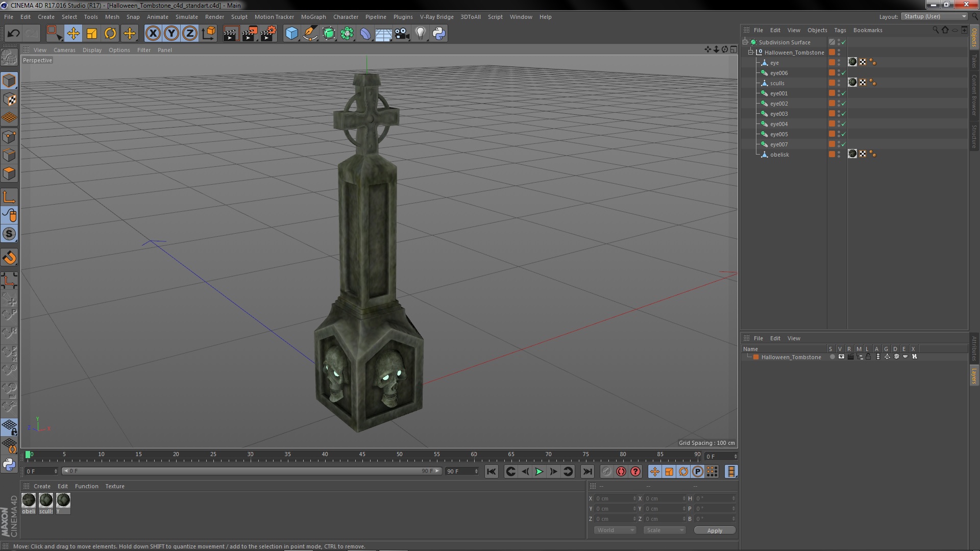The width and height of the screenshot is (980, 551).
Task: Open Edit Render Settings icon
Action: point(268,34)
